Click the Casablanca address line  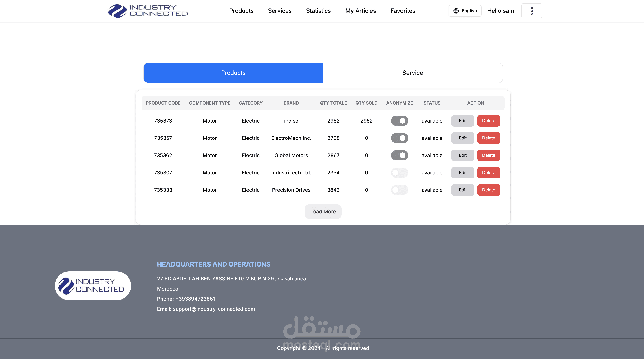pos(231,279)
